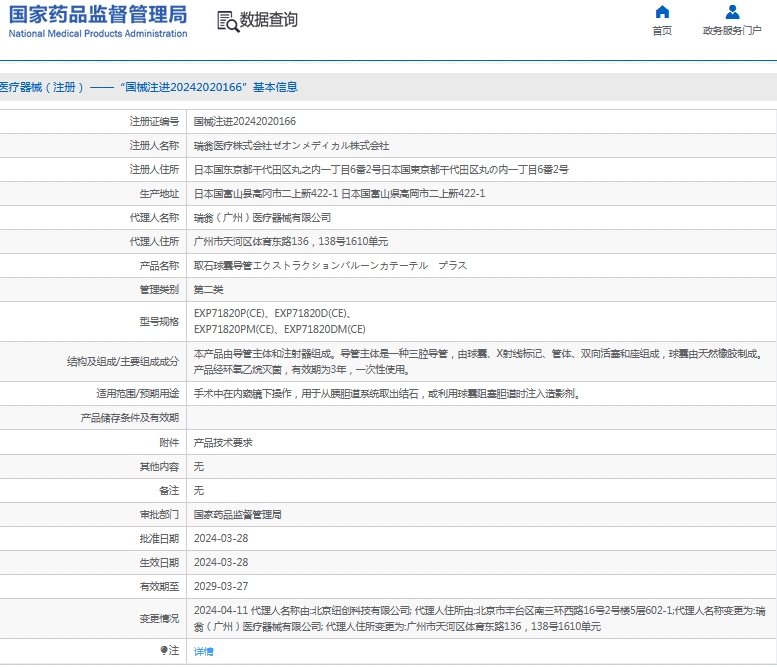The height and width of the screenshot is (667, 777).
Task: Select the 政务服务门户 text label
Action: (732, 31)
